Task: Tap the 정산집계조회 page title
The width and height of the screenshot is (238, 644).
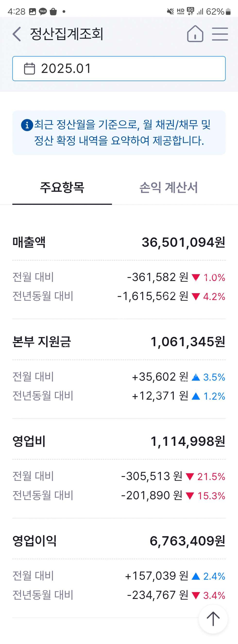Action: pos(67,34)
